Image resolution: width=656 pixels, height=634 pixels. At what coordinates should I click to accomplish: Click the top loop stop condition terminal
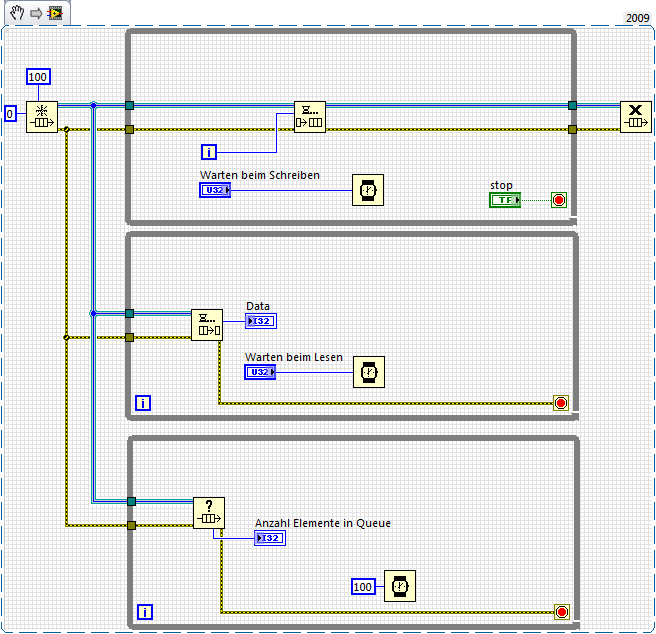click(x=559, y=200)
